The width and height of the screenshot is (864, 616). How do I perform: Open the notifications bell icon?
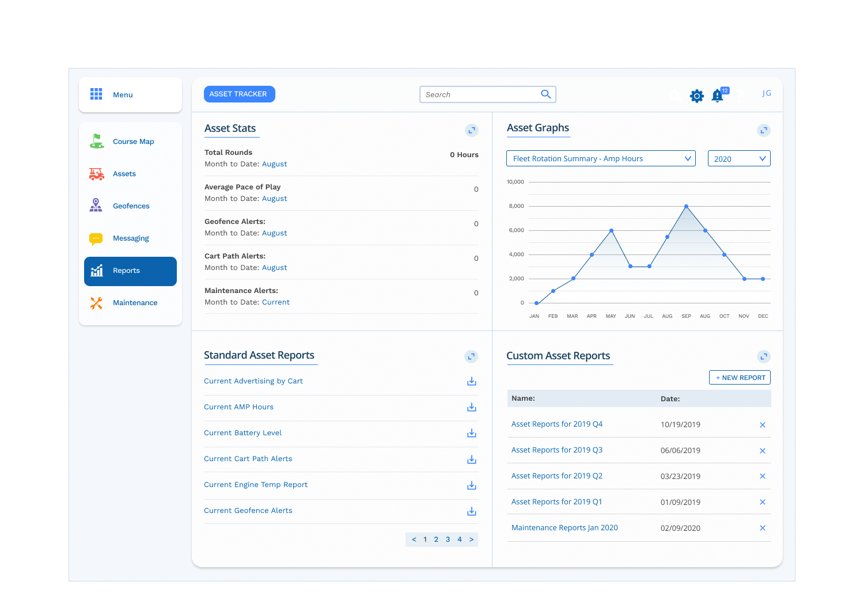tap(718, 95)
